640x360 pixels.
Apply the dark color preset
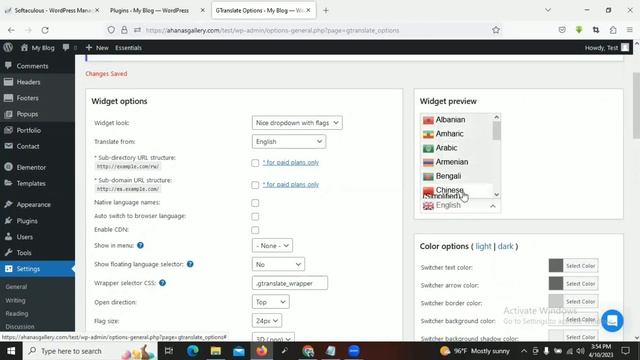coord(505,246)
